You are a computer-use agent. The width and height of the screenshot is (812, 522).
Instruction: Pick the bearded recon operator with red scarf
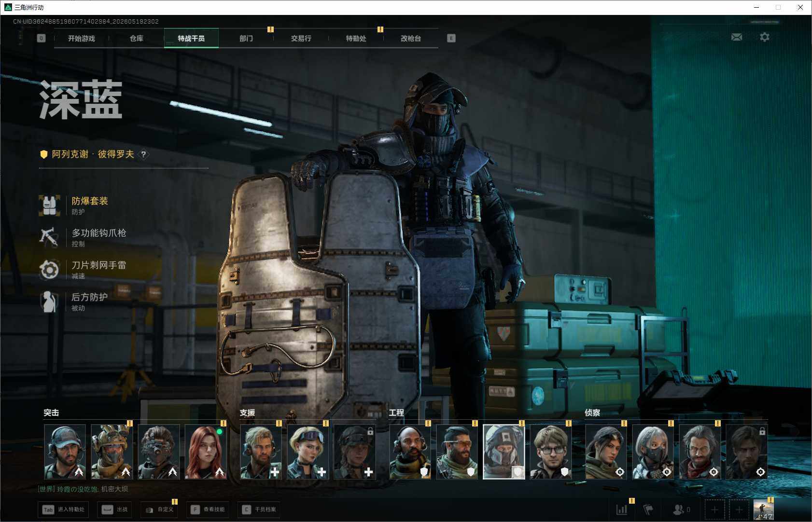click(x=700, y=452)
